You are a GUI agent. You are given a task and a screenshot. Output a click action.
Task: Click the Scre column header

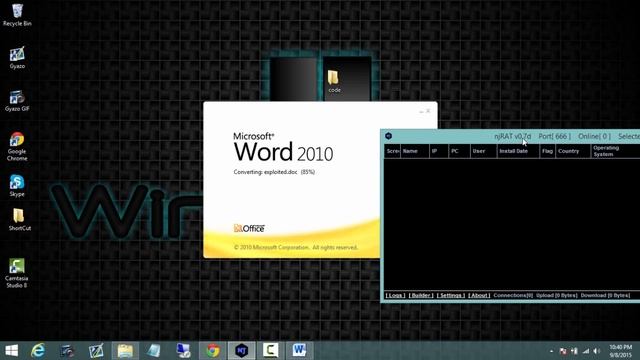tap(392, 151)
